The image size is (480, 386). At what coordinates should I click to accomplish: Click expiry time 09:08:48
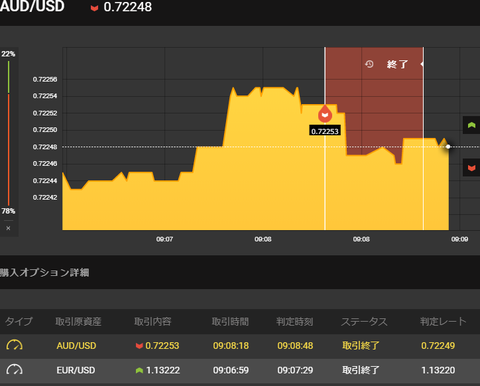(x=295, y=346)
